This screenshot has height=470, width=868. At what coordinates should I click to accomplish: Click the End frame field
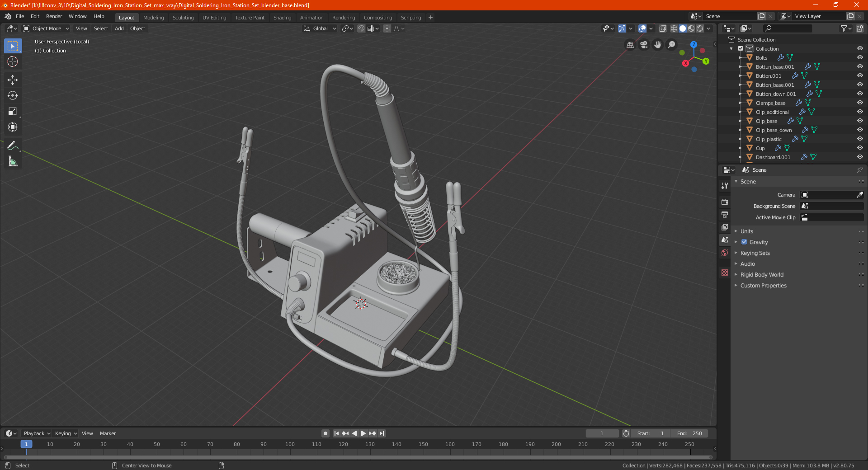(x=689, y=433)
